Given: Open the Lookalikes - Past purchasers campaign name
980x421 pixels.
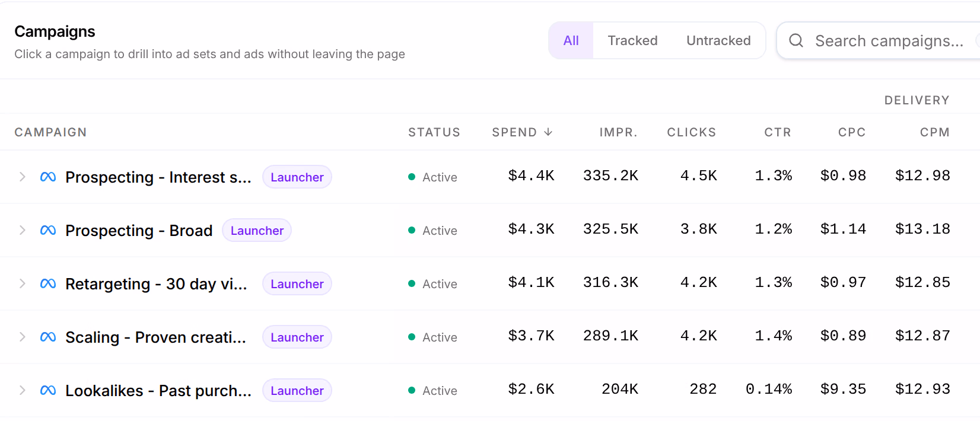Looking at the screenshot, I should 158,390.
